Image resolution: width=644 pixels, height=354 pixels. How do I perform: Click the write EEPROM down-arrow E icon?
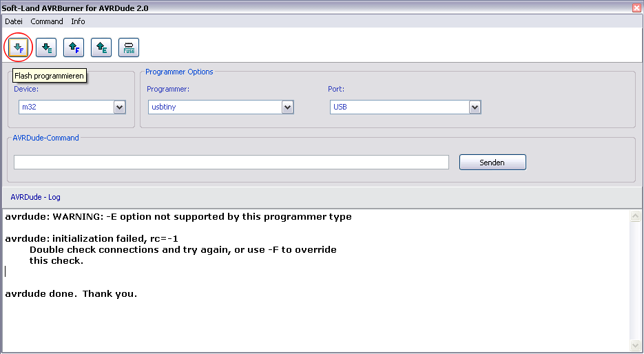(x=46, y=48)
